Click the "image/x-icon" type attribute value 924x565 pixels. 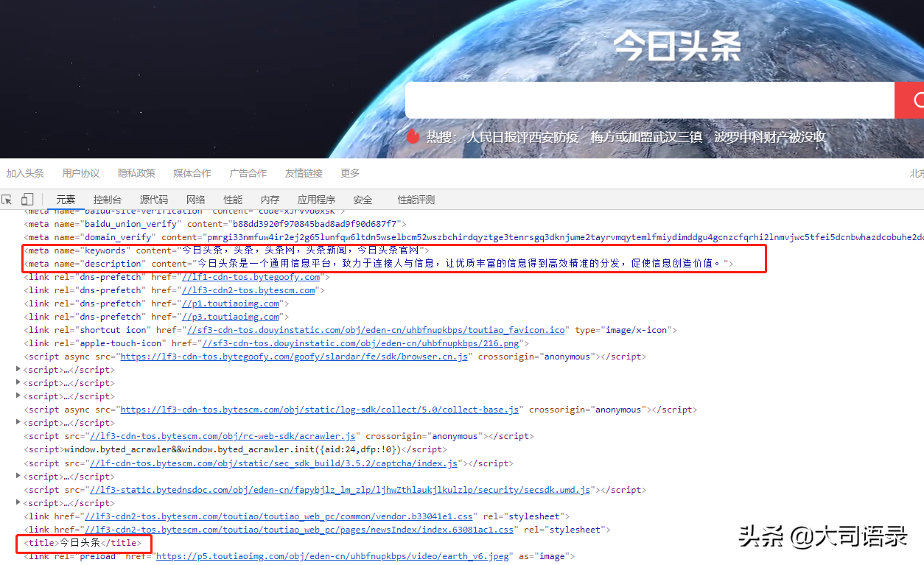tap(637, 330)
